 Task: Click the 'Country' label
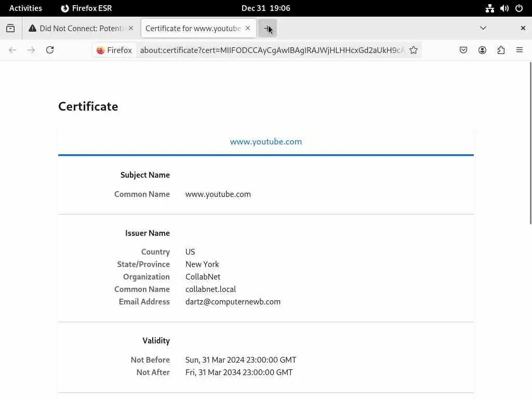155,252
